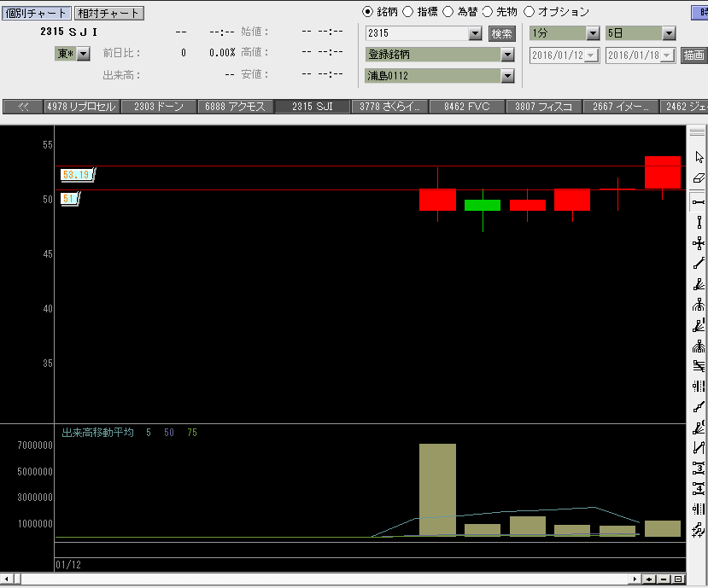The width and height of the screenshot is (708, 588).
Task: Select the diagonal trend line tool
Action: [x=699, y=263]
